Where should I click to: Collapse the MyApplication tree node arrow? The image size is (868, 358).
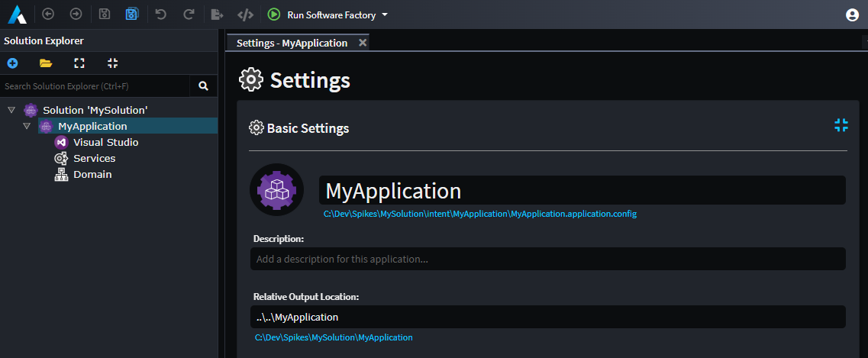pos(27,126)
